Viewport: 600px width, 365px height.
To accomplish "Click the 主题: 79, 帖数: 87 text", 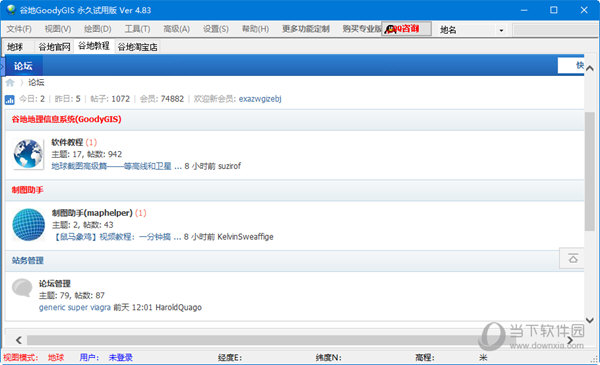I will (72, 295).
